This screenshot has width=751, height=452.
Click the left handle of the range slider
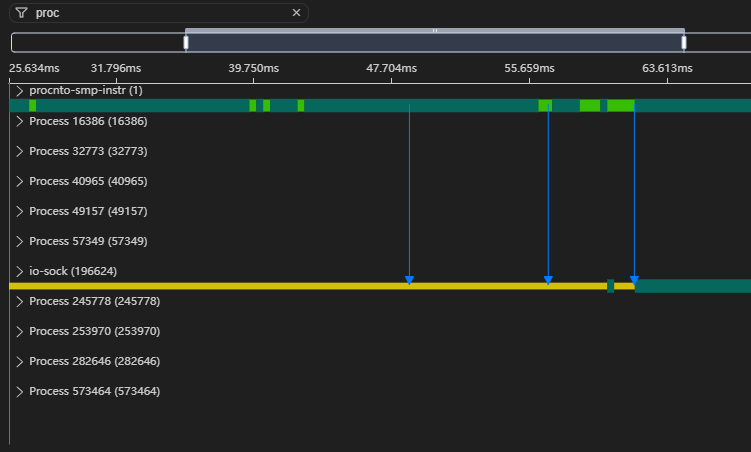(x=186, y=42)
